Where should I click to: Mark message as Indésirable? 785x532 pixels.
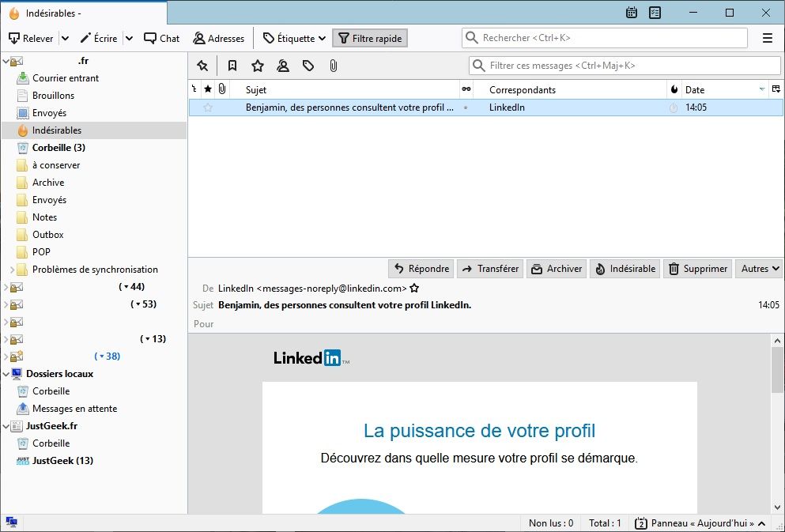pyautogui.click(x=625, y=269)
